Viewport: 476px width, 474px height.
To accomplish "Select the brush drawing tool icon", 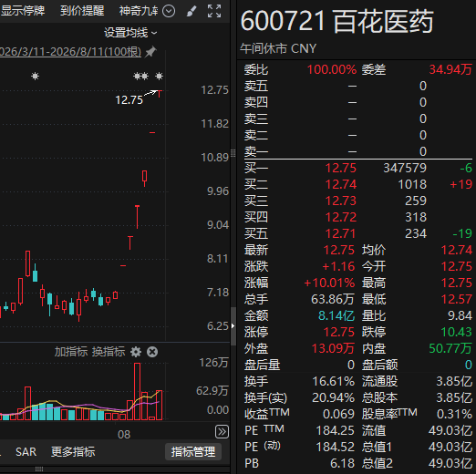I will tap(191, 11).
